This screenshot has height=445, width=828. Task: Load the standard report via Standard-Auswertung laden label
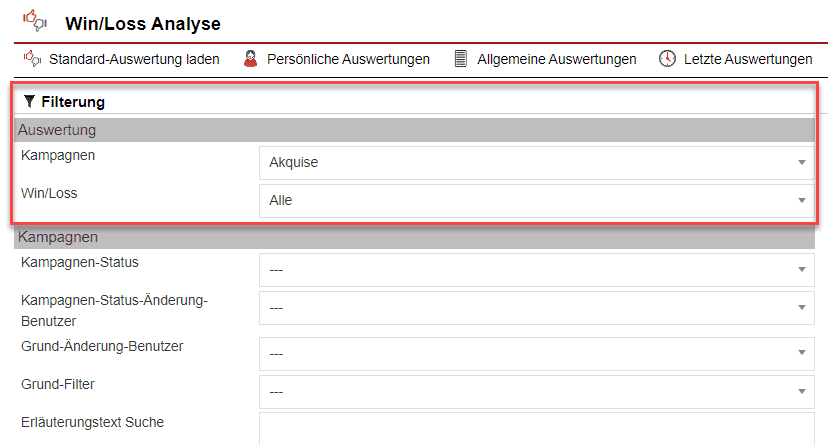point(133,59)
